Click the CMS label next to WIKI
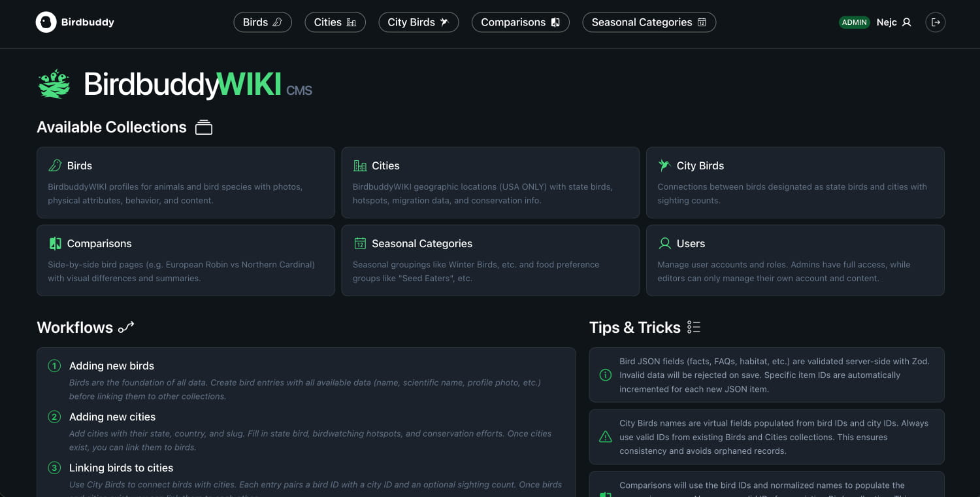The width and height of the screenshot is (980, 497). pos(299,90)
